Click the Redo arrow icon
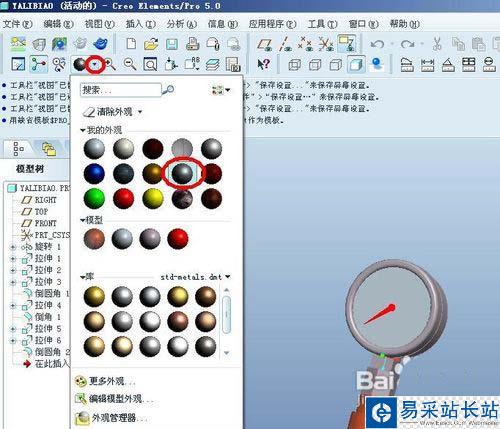Image resolution: width=500 pixels, height=429 pixels. pyautogui.click(x=407, y=44)
